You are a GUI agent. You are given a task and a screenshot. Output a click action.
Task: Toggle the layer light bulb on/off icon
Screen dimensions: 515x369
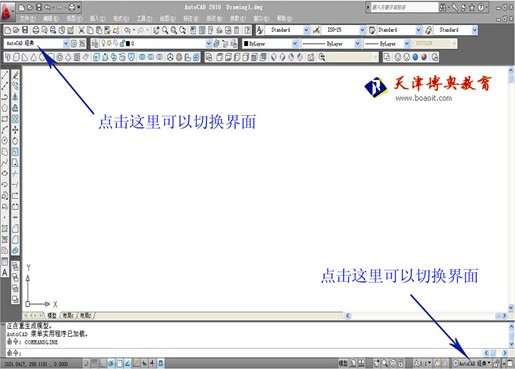(103, 43)
